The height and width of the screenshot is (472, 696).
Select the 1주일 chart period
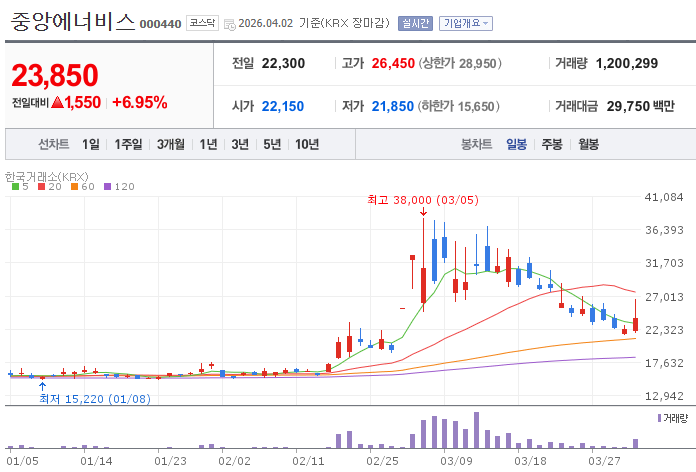click(x=128, y=144)
